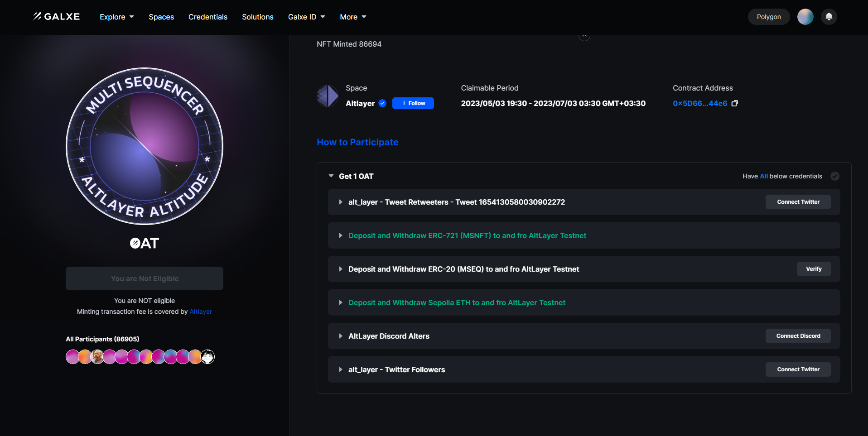Click the OAT logo under the badge

(145, 243)
